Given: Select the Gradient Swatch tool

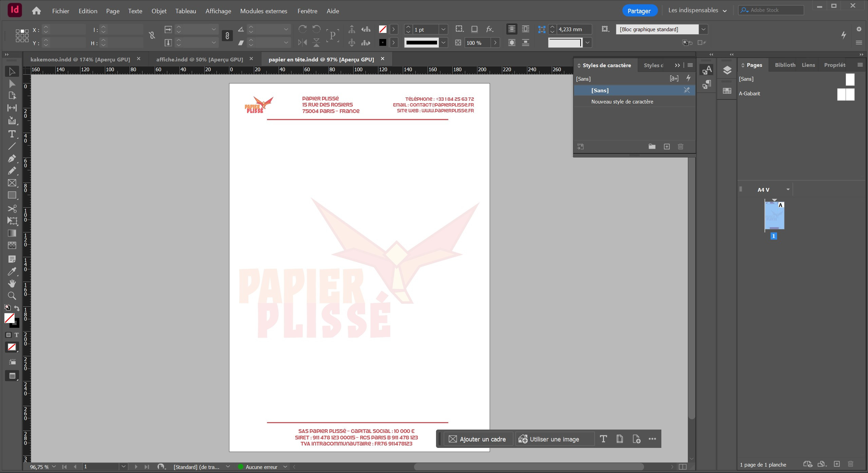Looking at the screenshot, I should click(12, 233).
